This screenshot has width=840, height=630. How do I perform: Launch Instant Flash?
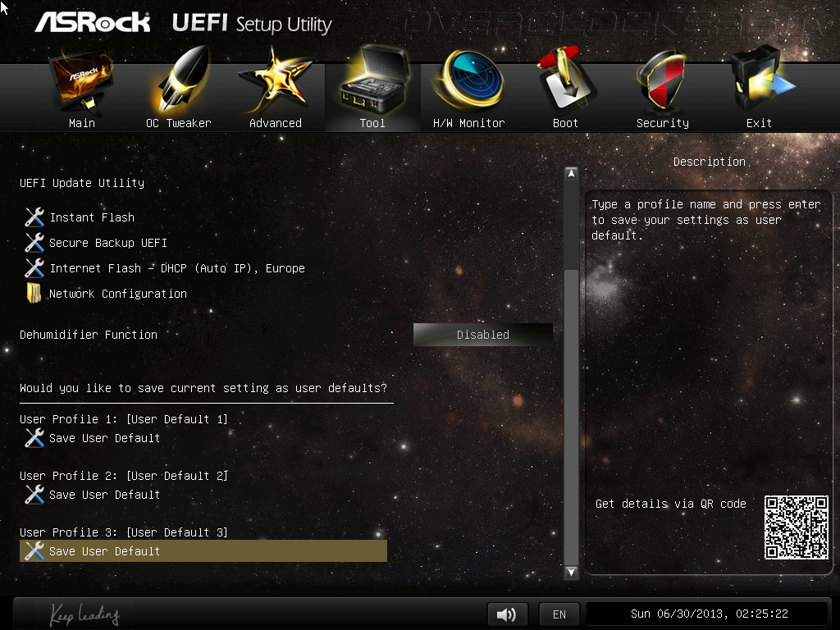point(92,217)
